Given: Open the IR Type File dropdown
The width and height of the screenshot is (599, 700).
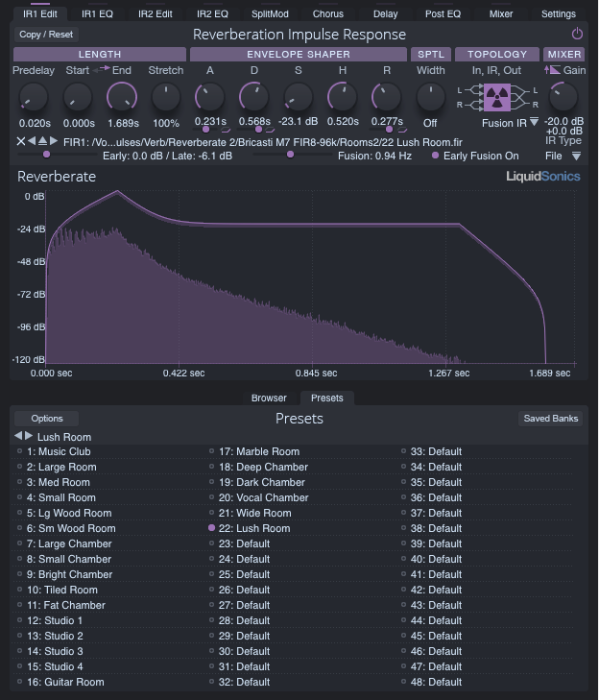Looking at the screenshot, I should [x=576, y=156].
